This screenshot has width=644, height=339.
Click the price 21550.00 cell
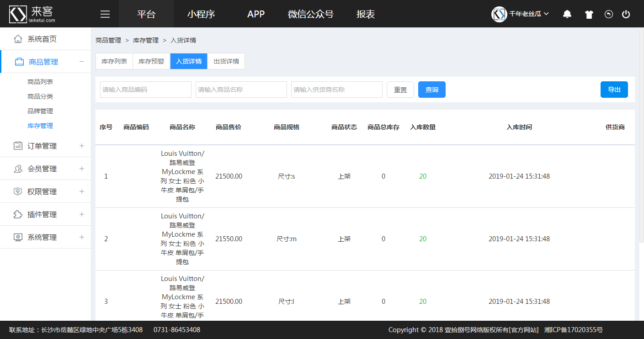(x=229, y=239)
